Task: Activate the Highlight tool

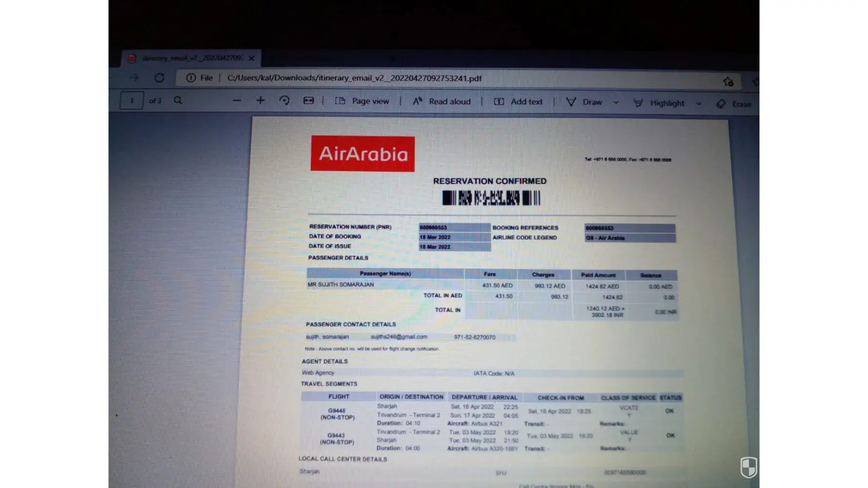Action: tap(659, 103)
